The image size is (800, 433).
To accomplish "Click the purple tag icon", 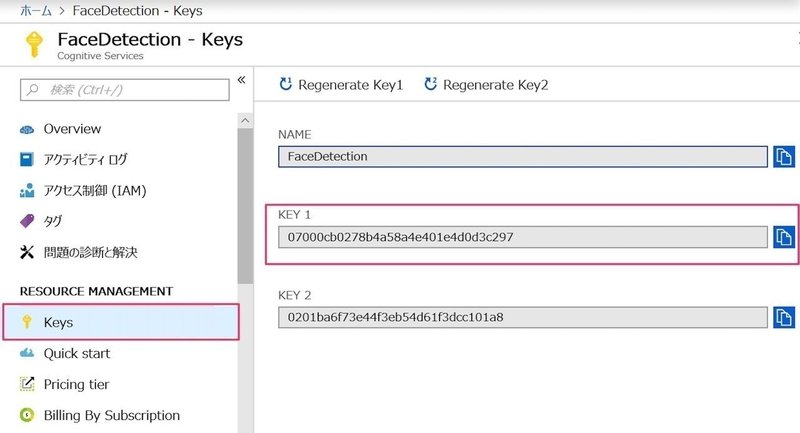I will [x=27, y=221].
